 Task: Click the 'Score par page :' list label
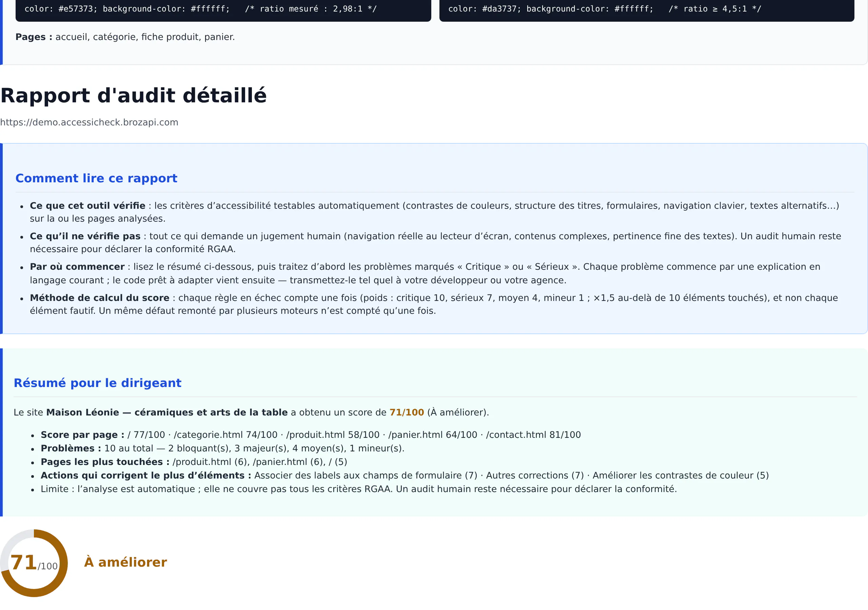pyautogui.click(x=83, y=435)
